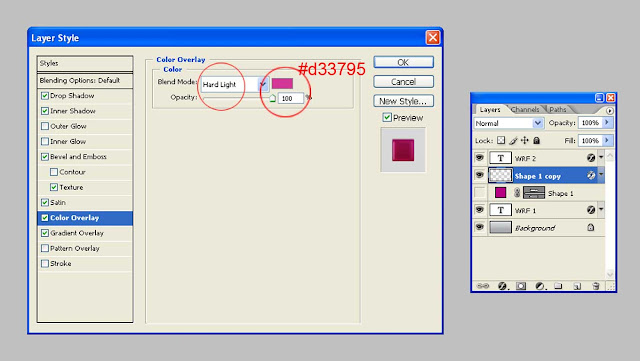Image resolution: width=640 pixels, height=361 pixels.
Task: Open the Fill slider arrow
Action: pyautogui.click(x=607, y=140)
